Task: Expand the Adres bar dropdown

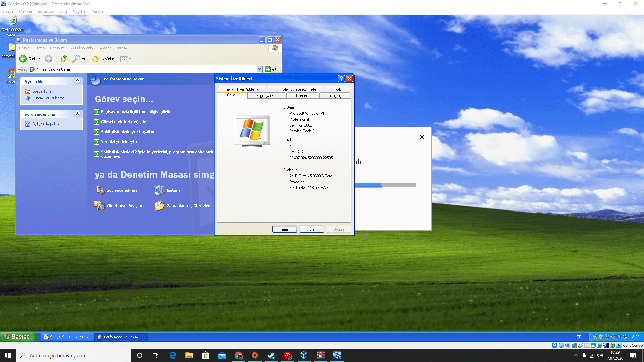Action: point(259,69)
